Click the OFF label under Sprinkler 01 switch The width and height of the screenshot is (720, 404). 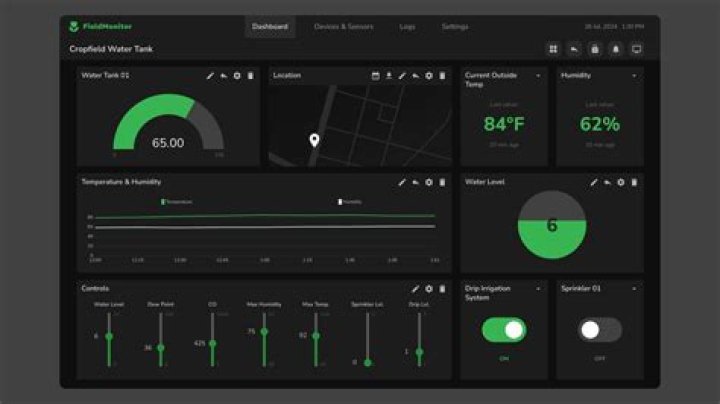click(599, 359)
